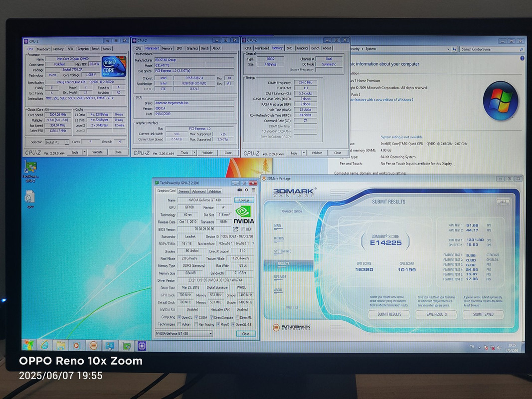Click the System control panel taskbar icon
This screenshot has width=532, height=399.
[110, 346]
